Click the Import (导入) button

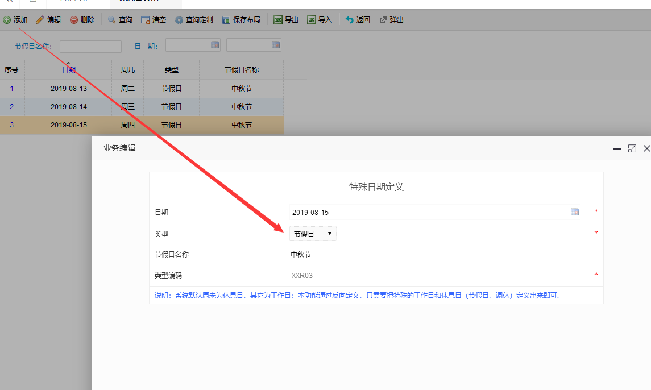click(x=320, y=20)
